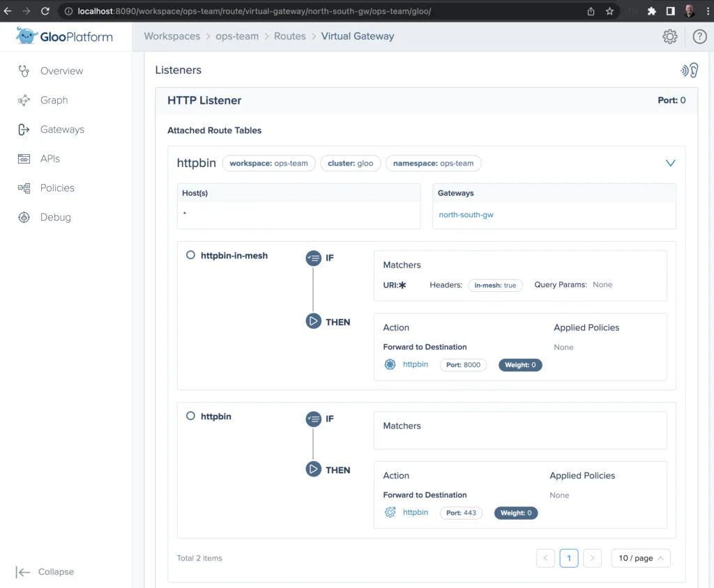The height and width of the screenshot is (588, 714).
Task: Open Overview in sidebar
Action: point(61,71)
